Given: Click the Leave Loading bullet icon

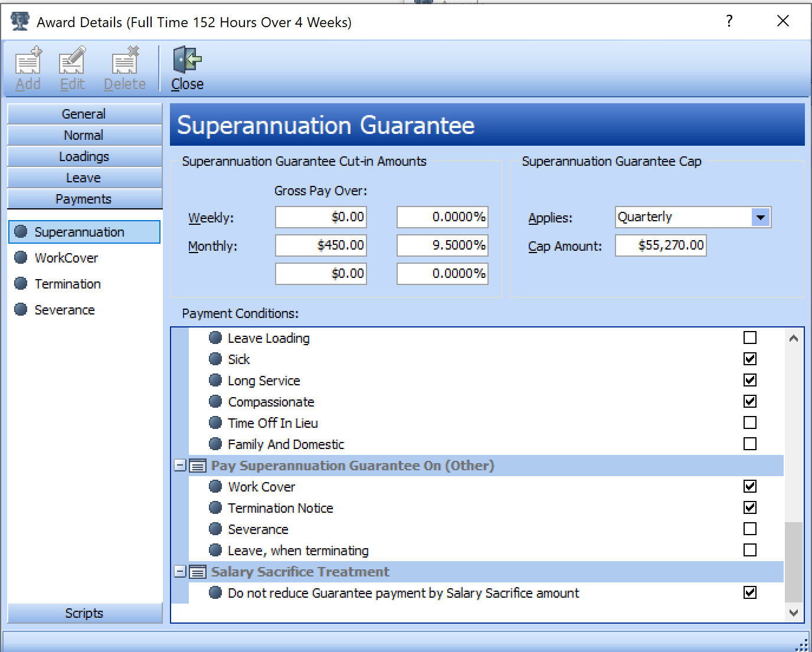Looking at the screenshot, I should [216, 338].
